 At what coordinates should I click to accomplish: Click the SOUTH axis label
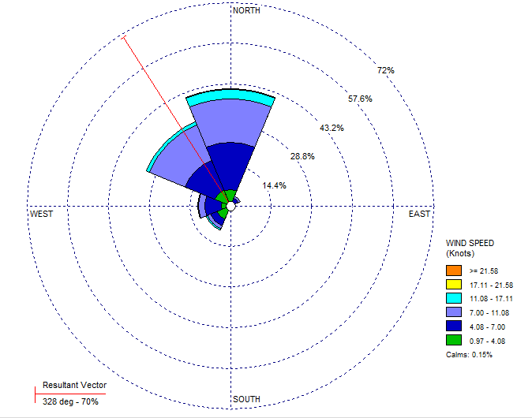click(x=246, y=399)
